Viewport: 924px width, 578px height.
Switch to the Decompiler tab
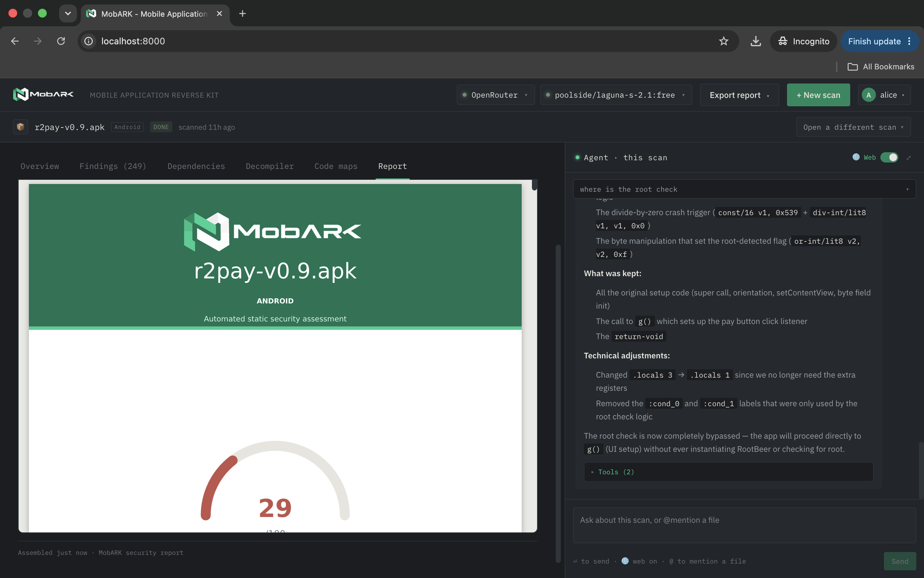270,166
